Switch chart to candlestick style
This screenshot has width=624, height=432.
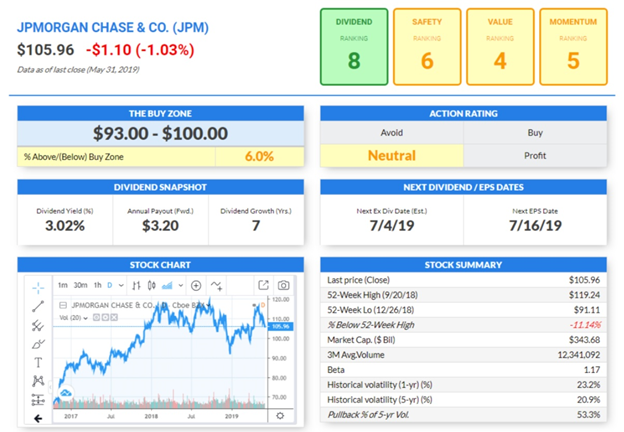click(152, 285)
